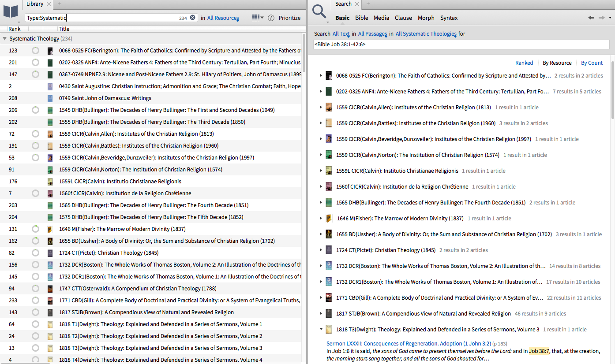Click the cover icon of 1818 T3(Dwight) search result

point(329,330)
